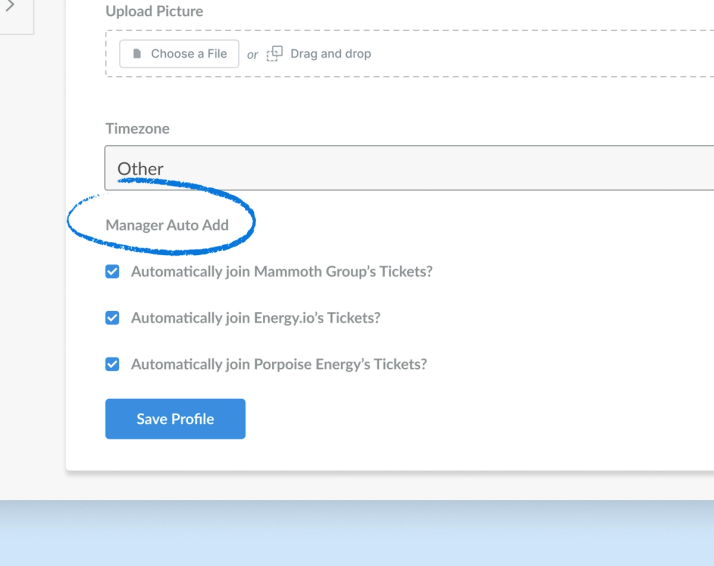714x566 pixels.
Task: Click the italic 'or' text in upload area
Action: point(252,55)
